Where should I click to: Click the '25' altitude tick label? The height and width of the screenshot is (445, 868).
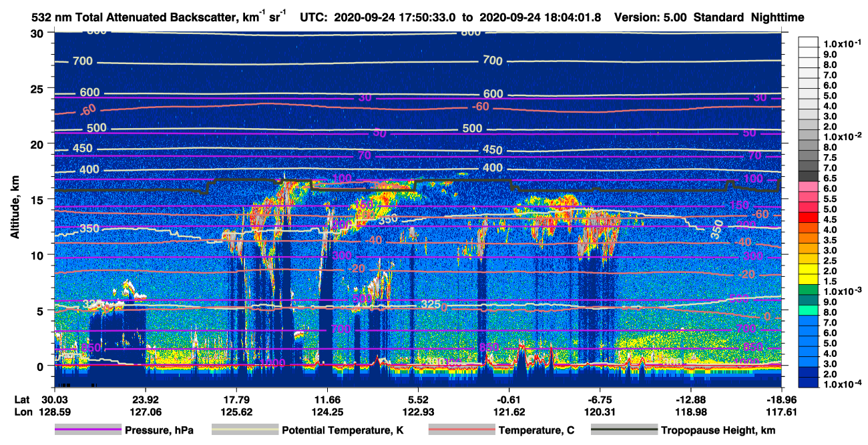[x=38, y=89]
